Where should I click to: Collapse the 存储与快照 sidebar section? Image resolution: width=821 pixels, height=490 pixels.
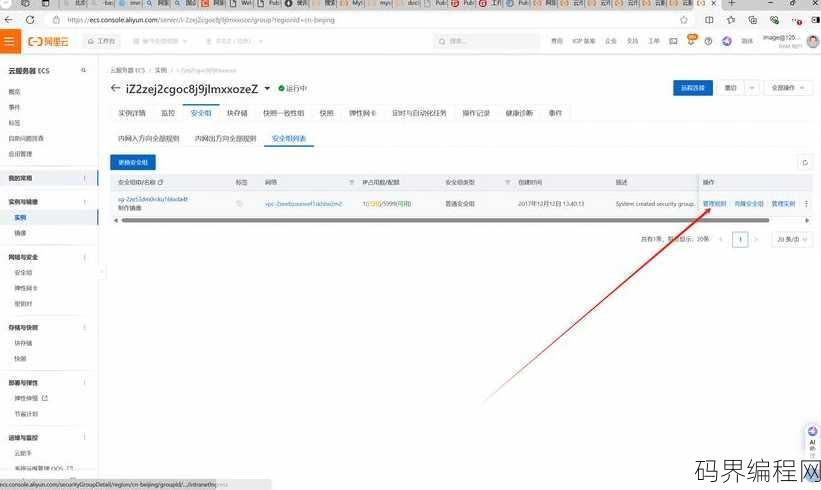click(84, 328)
